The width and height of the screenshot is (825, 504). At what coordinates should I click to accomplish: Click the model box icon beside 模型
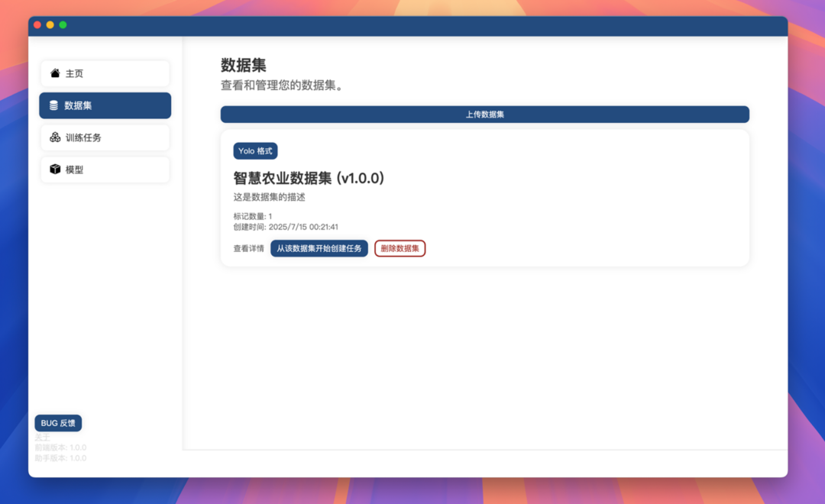click(54, 170)
